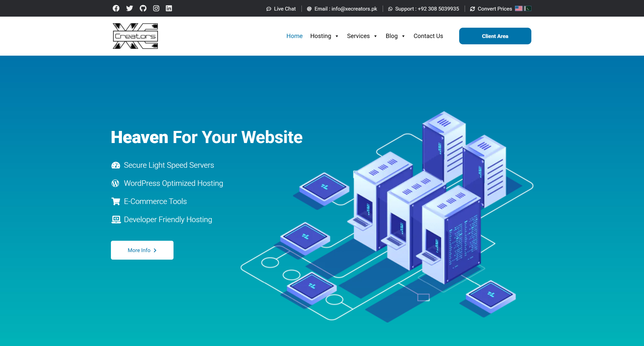Open the Instagram social icon
Image resolution: width=644 pixels, height=346 pixels.
click(156, 8)
